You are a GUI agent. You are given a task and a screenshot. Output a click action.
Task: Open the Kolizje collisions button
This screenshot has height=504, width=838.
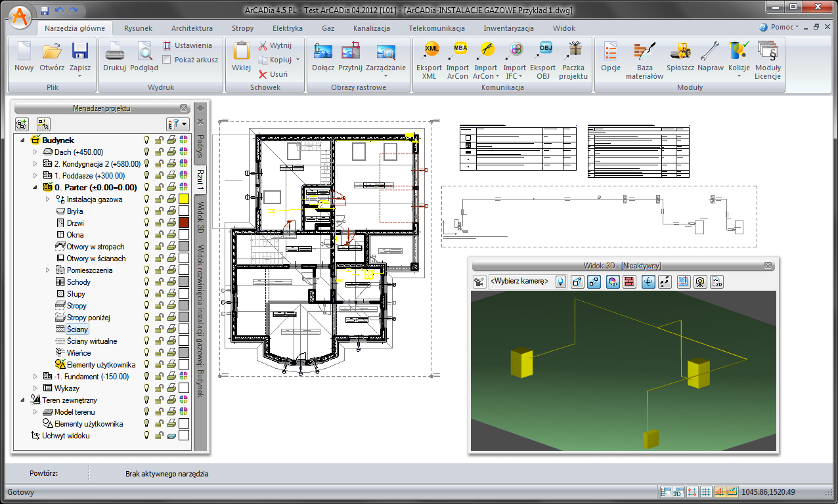click(739, 59)
